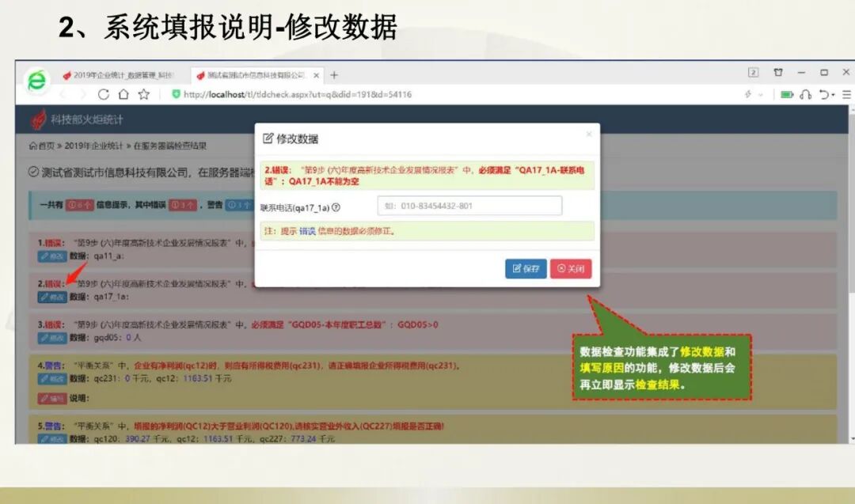Click the 773.24 千元 qc227 value
The image size is (855, 504).
tap(313, 438)
